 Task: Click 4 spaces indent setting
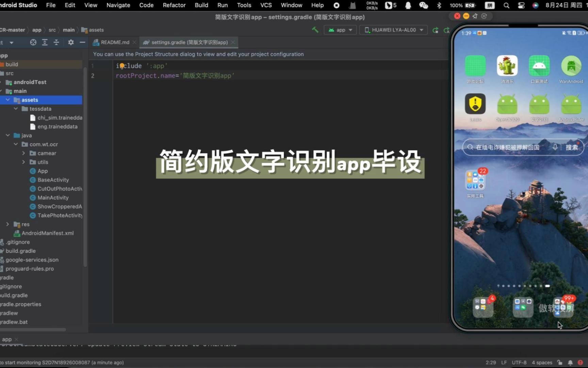click(x=542, y=363)
